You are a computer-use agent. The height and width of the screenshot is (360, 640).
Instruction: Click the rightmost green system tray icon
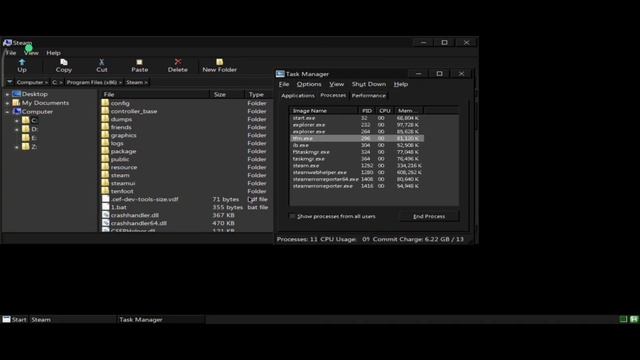(x=633, y=319)
